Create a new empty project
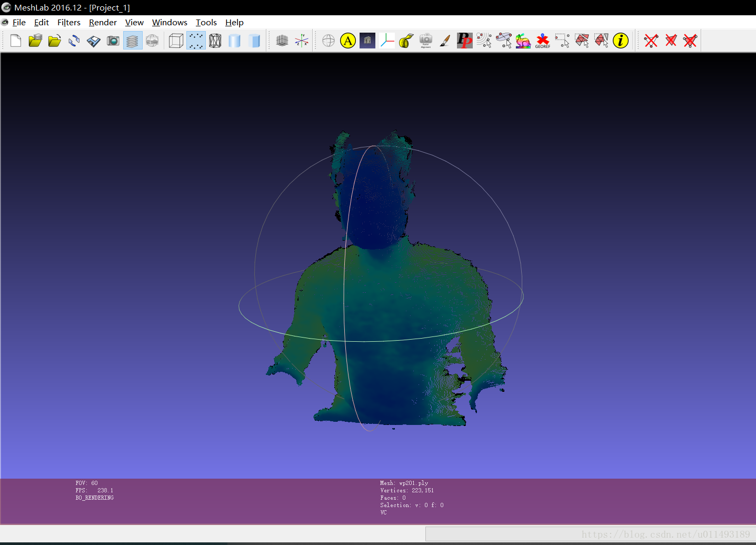Image resolution: width=756 pixels, height=545 pixels. coord(16,41)
